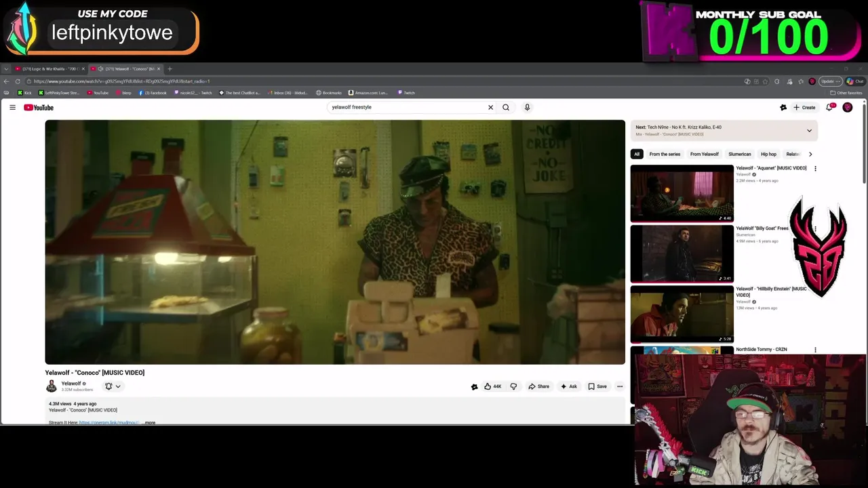Image resolution: width=868 pixels, height=488 pixels.
Task: Clear the search box with the X icon
Action: (490, 107)
